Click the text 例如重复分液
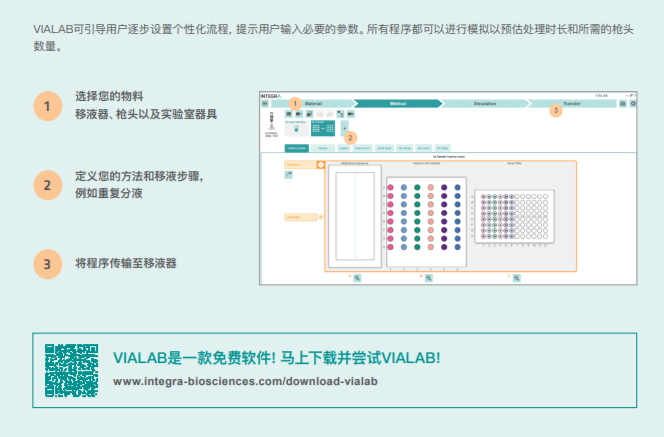Image resolution: width=664 pixels, height=437 pixels. coord(109,193)
